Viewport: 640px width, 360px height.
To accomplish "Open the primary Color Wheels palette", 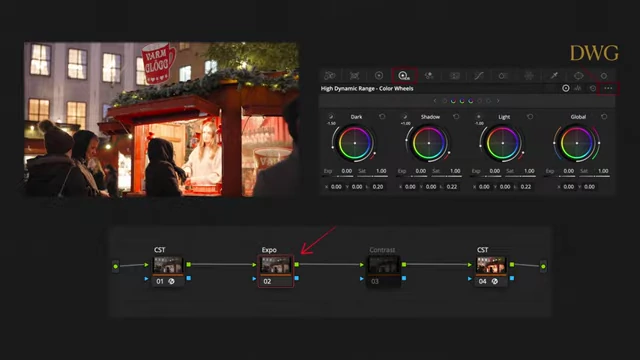I will click(x=379, y=76).
